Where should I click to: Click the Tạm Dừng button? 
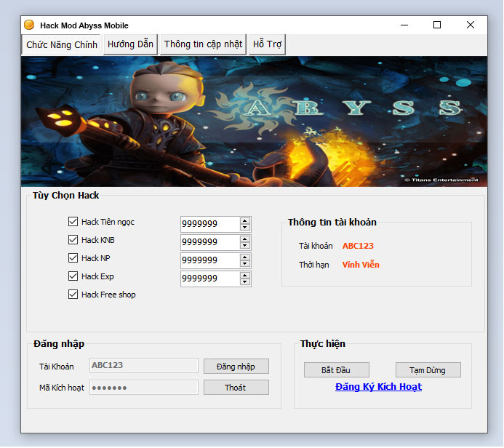pos(428,370)
